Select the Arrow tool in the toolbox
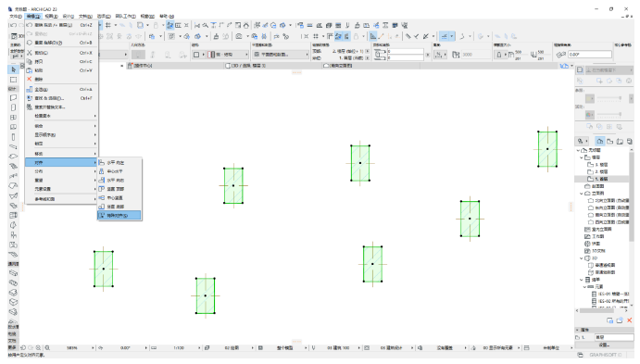Viewport: 640px width, 364px height. [13, 69]
